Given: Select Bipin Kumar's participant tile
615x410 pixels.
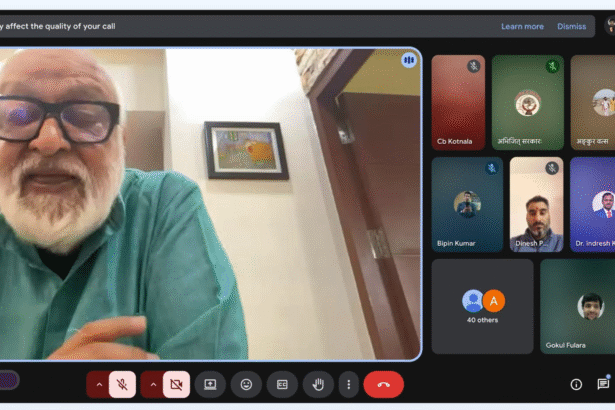Looking at the screenshot, I should tap(467, 204).
